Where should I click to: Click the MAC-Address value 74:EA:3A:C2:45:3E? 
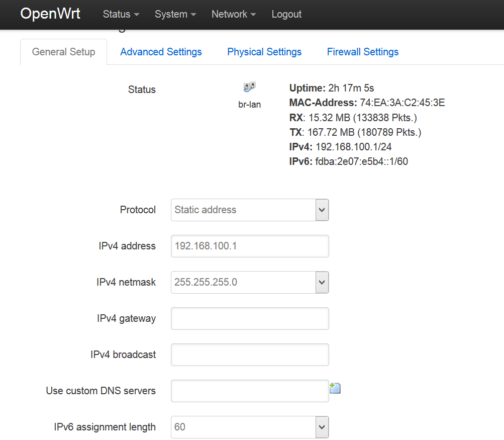tap(402, 103)
